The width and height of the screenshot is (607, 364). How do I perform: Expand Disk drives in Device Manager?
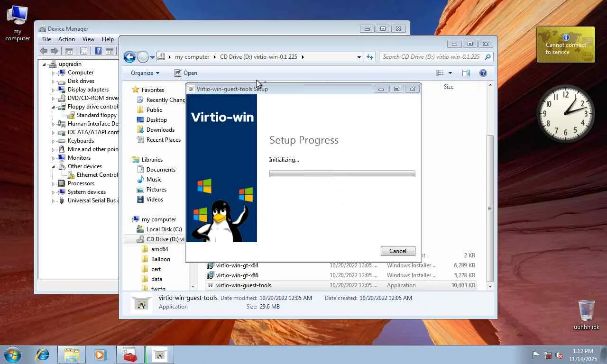pyautogui.click(x=54, y=82)
